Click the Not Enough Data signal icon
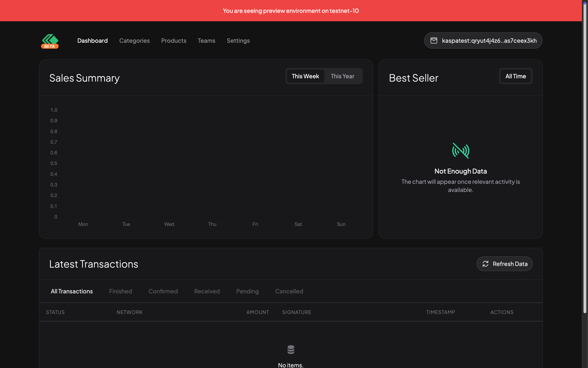This screenshot has width=588, height=368. click(461, 151)
